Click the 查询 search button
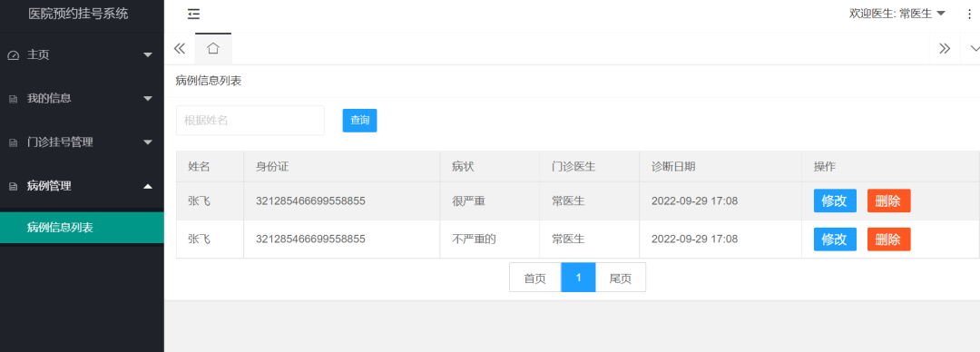The height and width of the screenshot is (352, 980). 359,120
